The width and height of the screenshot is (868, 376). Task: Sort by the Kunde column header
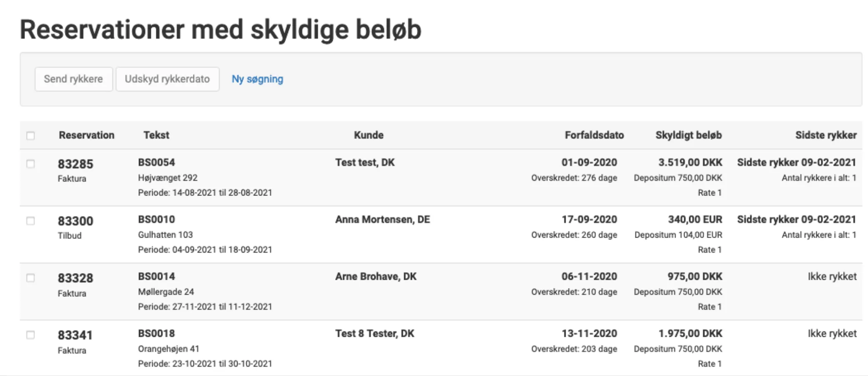coord(369,135)
